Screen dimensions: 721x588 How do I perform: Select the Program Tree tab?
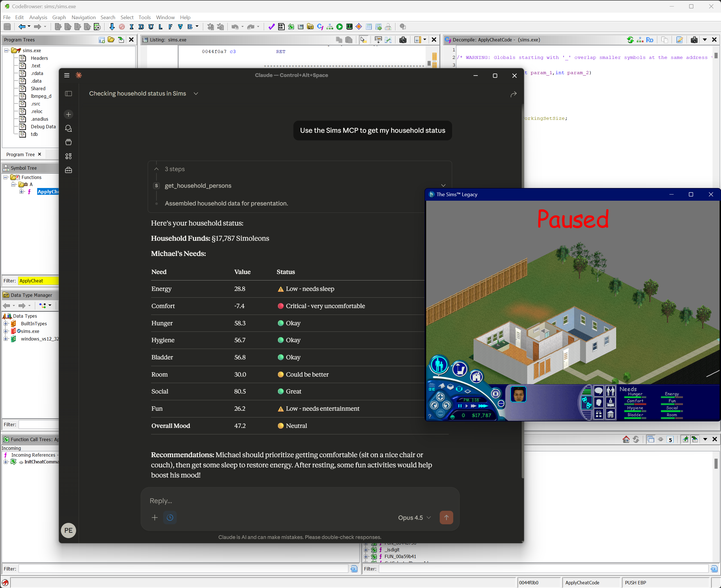tap(20, 154)
